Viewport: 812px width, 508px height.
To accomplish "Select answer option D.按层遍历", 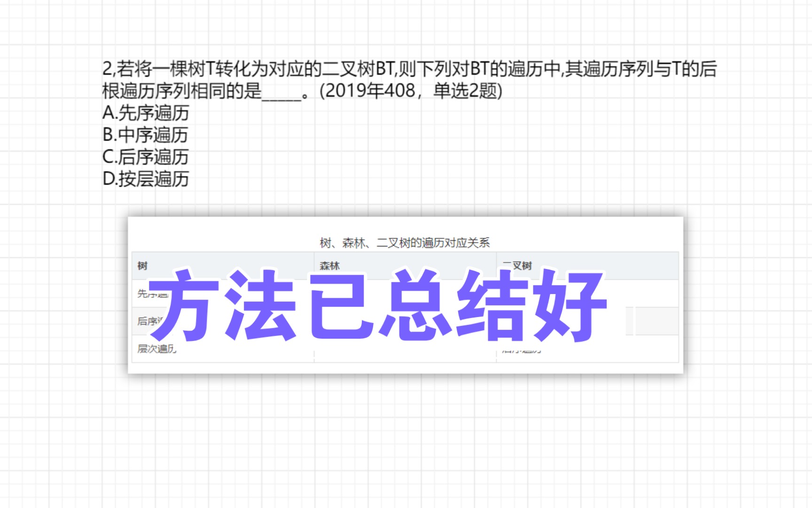I will [x=146, y=179].
